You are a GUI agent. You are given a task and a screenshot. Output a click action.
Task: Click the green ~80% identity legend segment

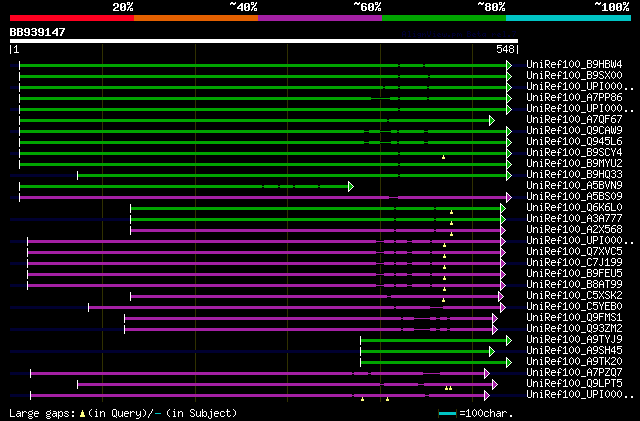(x=444, y=18)
